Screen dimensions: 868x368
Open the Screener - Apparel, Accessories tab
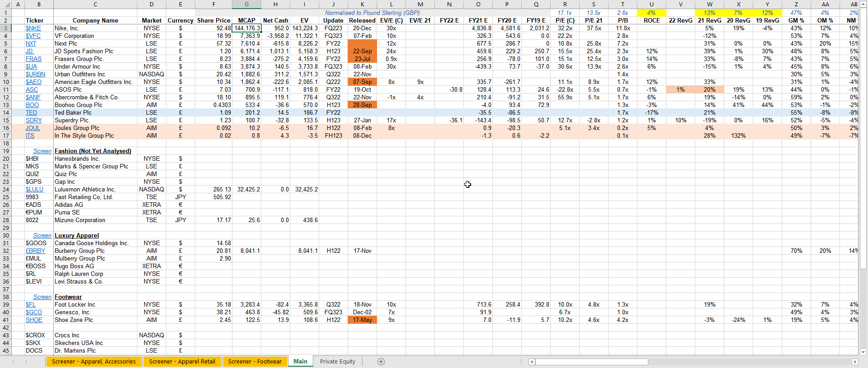click(x=94, y=362)
